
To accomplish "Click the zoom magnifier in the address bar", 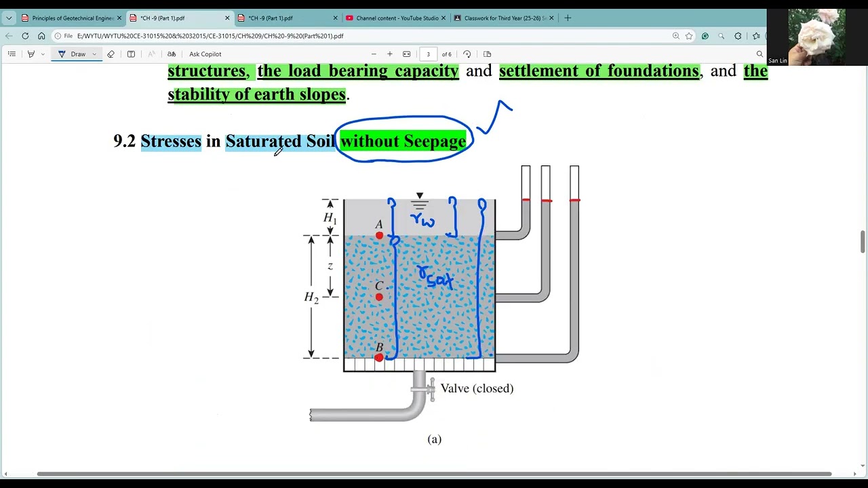I will 676,36.
